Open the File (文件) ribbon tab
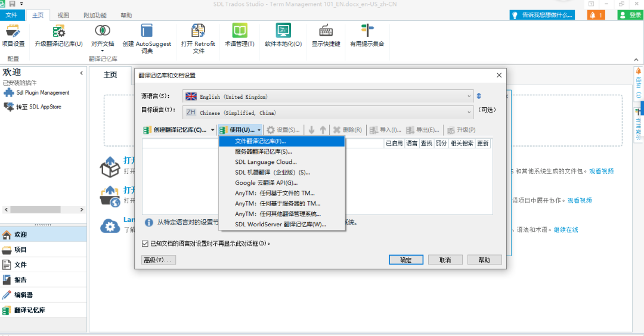 click(11, 15)
